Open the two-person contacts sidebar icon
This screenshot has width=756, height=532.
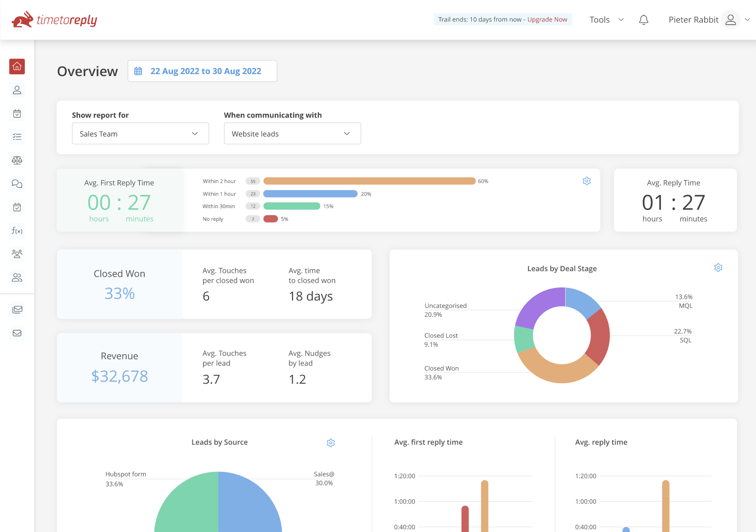17,278
